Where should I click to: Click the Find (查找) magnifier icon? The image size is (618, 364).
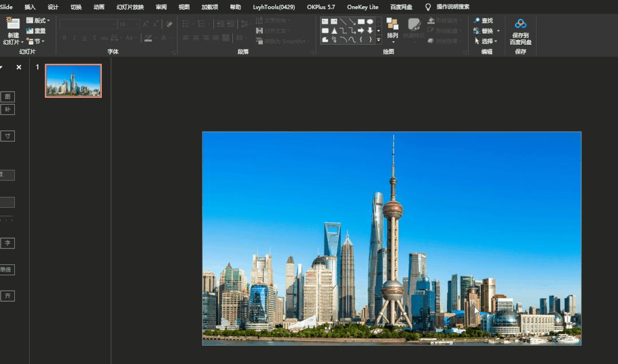click(x=477, y=21)
